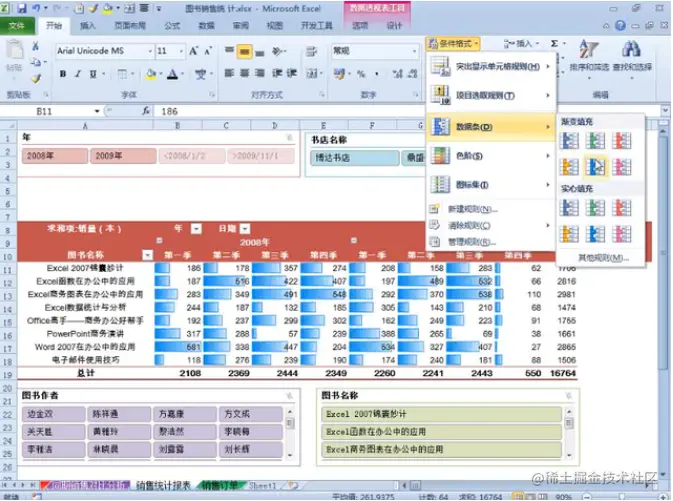Clear the 年 slicer filter icon
The image size is (673, 501).
pyautogui.click(x=290, y=137)
